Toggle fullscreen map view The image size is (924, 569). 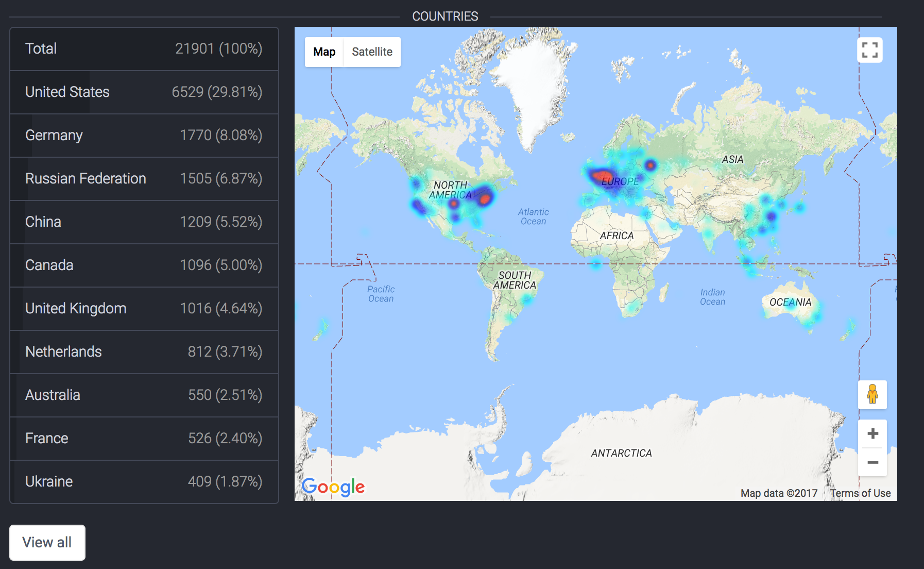coord(869,51)
